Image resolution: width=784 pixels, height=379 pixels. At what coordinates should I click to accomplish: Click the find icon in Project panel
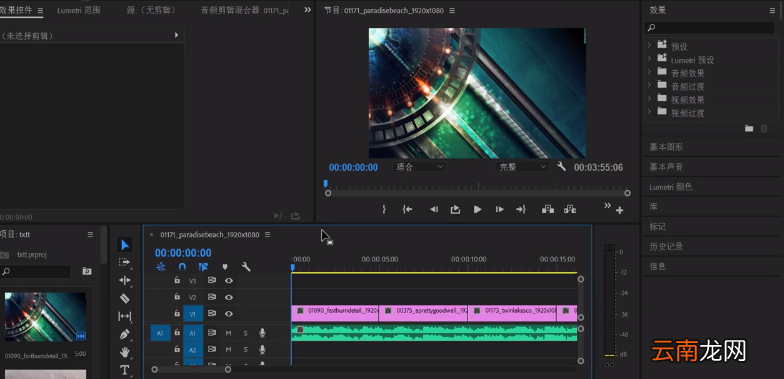[x=87, y=271]
